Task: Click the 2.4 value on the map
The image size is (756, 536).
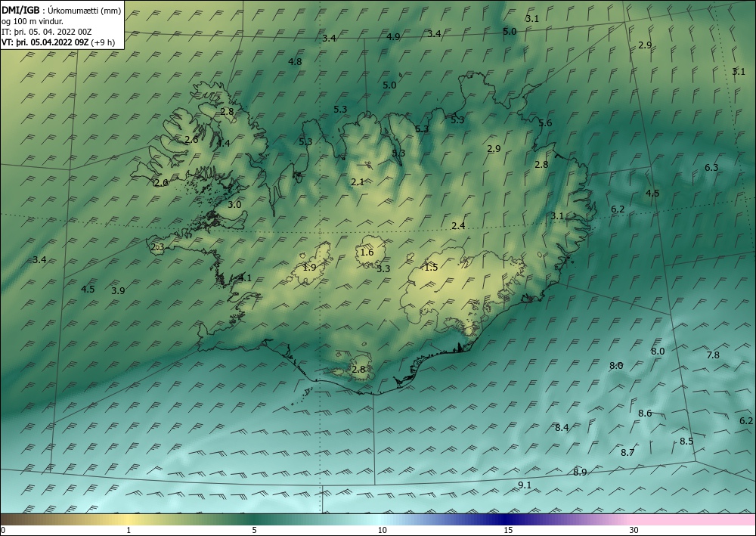Action: click(458, 225)
